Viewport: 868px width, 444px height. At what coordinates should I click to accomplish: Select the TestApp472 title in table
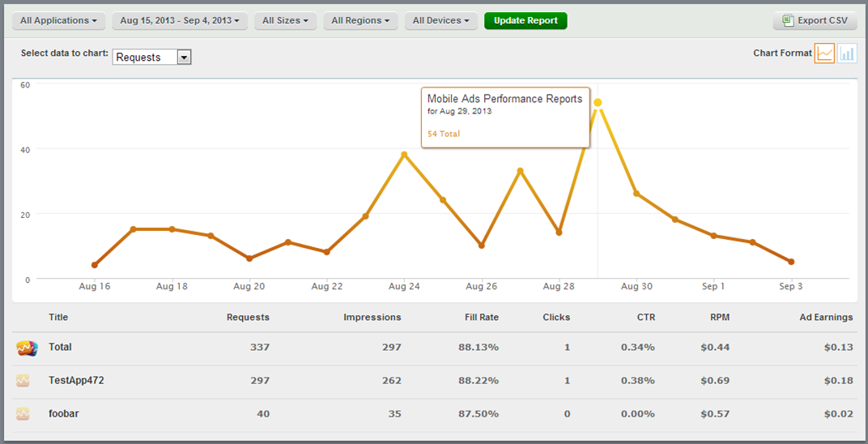pos(76,381)
